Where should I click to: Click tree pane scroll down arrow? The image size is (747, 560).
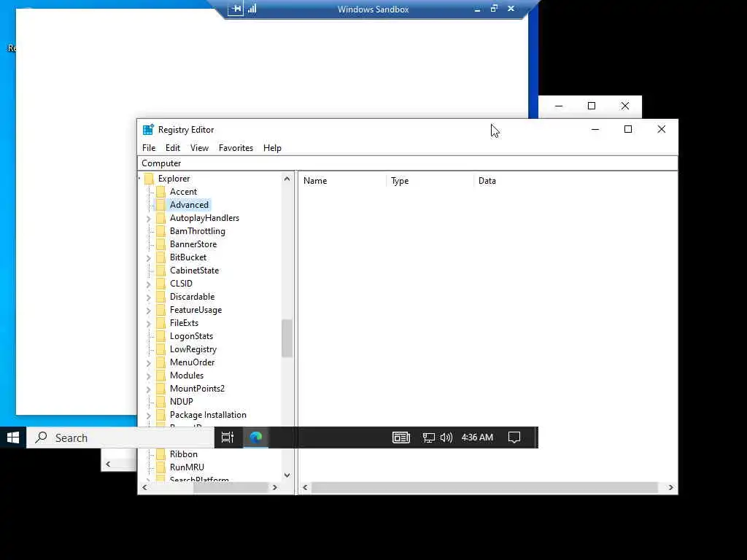(287, 475)
